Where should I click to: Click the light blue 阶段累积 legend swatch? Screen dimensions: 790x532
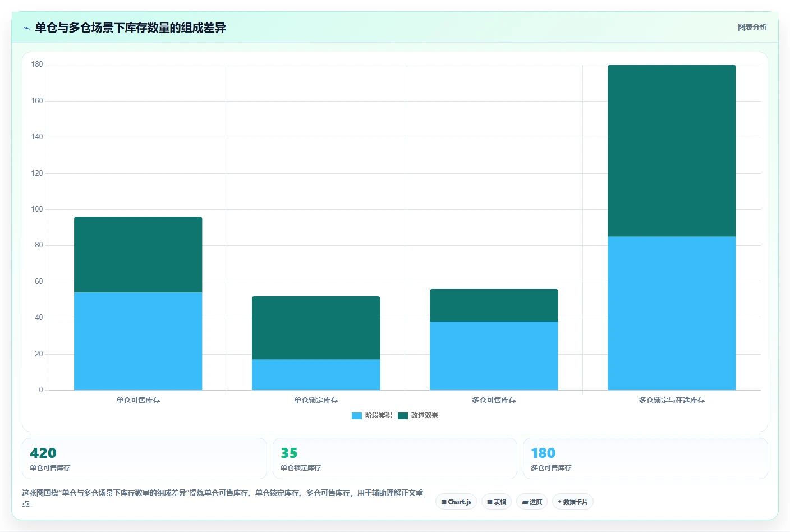click(x=357, y=416)
